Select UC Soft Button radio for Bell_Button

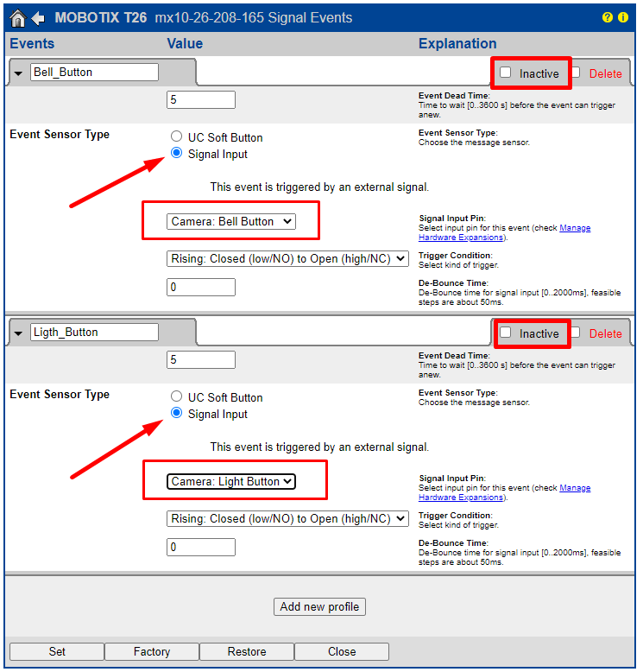177,136
